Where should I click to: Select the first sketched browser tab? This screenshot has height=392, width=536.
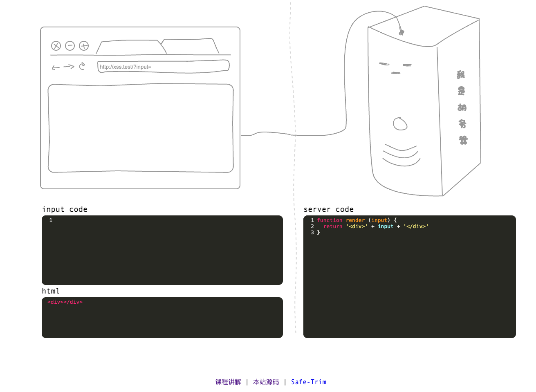click(130, 47)
